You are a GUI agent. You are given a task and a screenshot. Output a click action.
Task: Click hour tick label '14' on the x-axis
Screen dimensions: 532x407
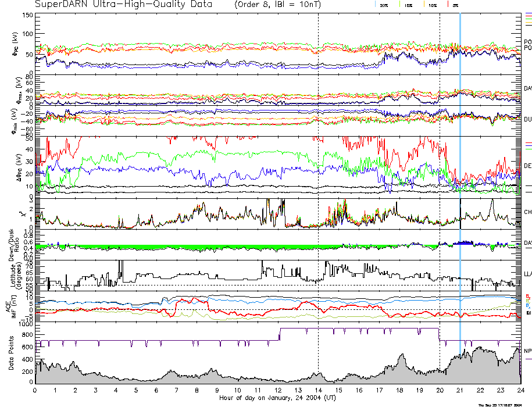pyautogui.click(x=318, y=390)
